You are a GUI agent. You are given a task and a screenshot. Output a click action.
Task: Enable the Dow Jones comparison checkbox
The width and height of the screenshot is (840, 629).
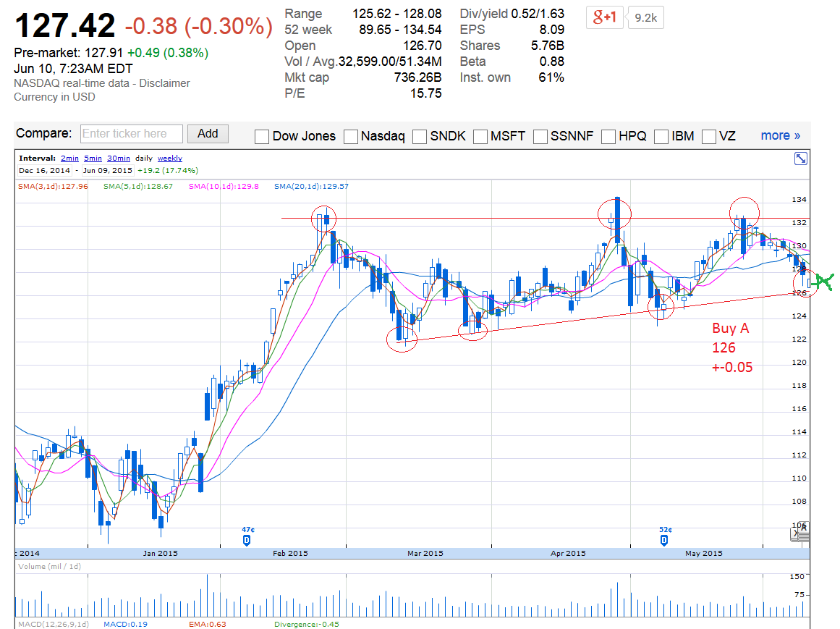pos(262,136)
